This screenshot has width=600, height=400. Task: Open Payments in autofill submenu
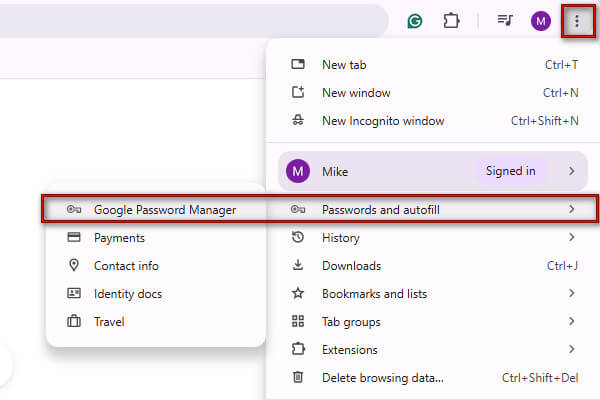156,238
